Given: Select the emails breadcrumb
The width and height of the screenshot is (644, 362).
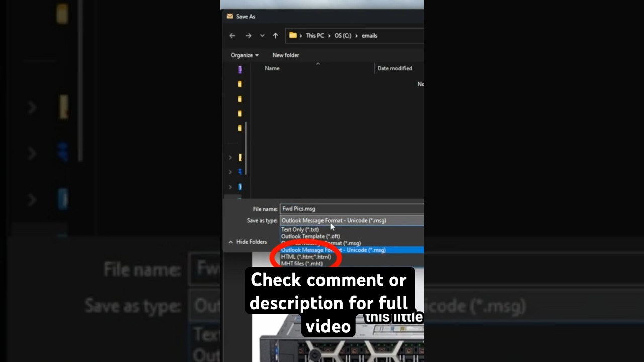Looking at the screenshot, I should tap(369, 36).
